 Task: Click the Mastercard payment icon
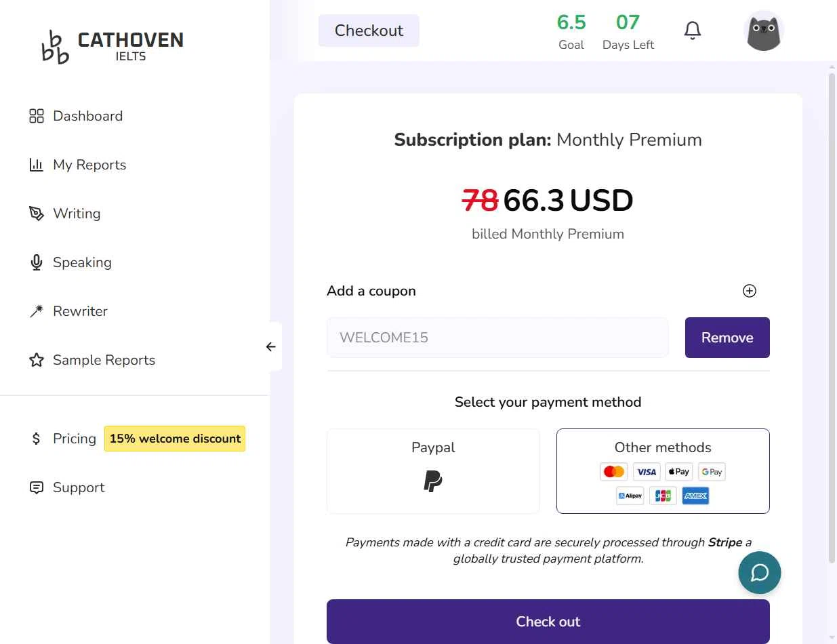[x=614, y=472]
